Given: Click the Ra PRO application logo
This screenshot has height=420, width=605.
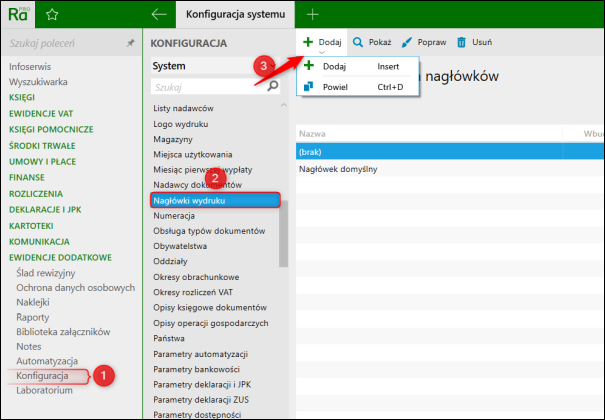Looking at the screenshot, I should pos(18,14).
